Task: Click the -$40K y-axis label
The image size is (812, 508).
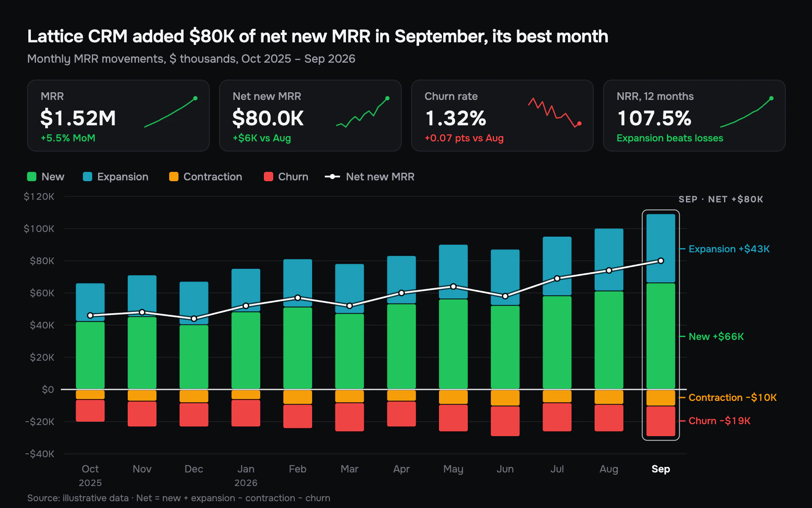Action: click(x=39, y=454)
